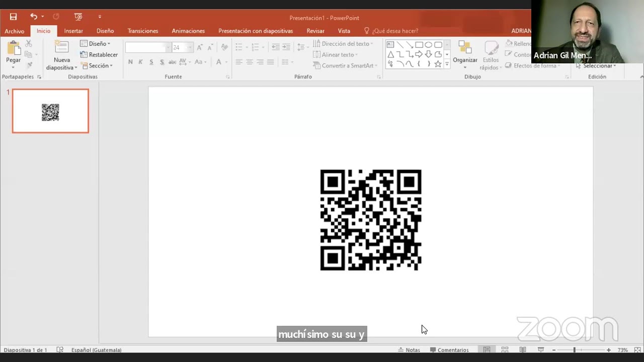Open the Archivo menu
Viewport: 644px width, 362px height.
click(x=15, y=31)
